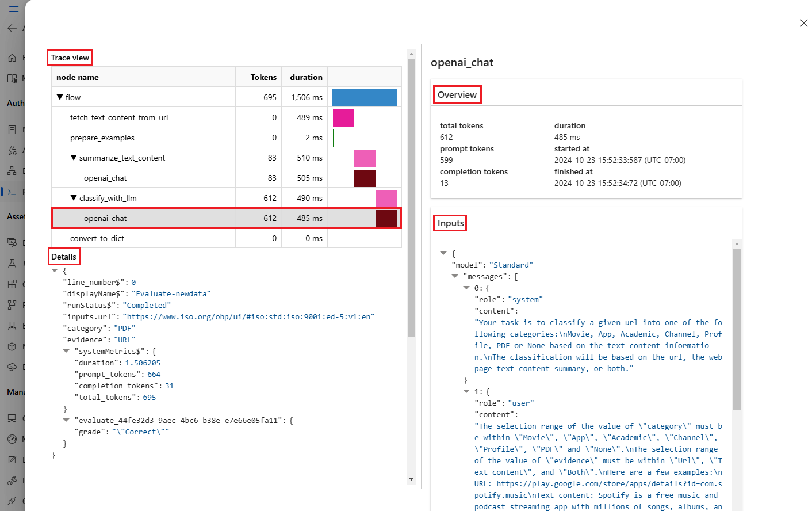Click the Trace view scrollbar down arrow

coord(411,479)
